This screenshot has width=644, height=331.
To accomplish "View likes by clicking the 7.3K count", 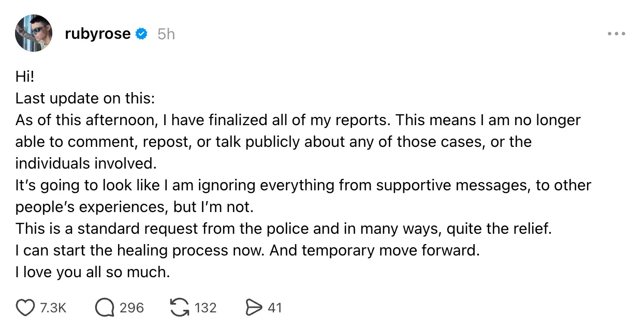I will pyautogui.click(x=52, y=307).
